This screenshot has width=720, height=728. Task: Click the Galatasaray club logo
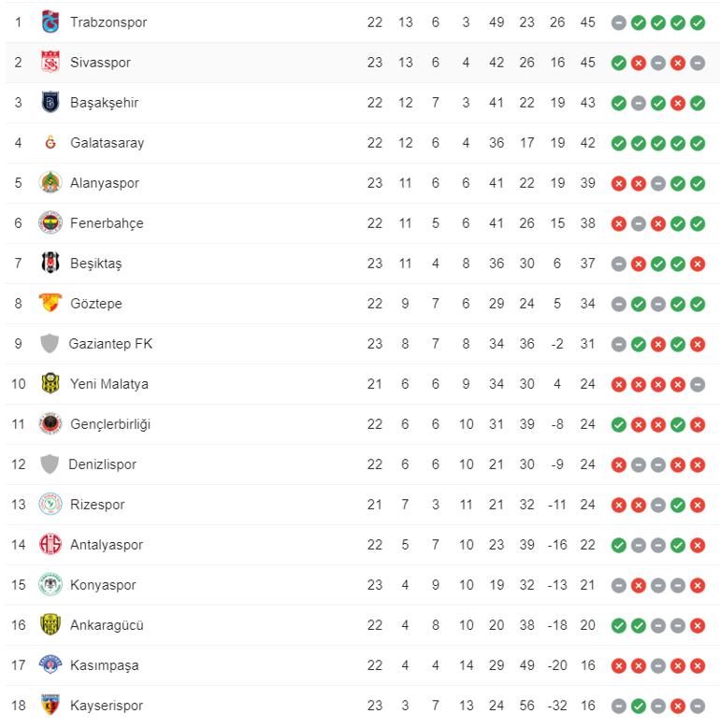pos(50,143)
